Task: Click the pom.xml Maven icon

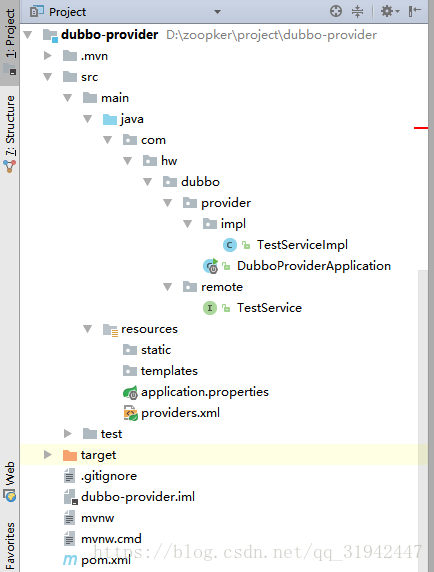Action: (x=70, y=560)
